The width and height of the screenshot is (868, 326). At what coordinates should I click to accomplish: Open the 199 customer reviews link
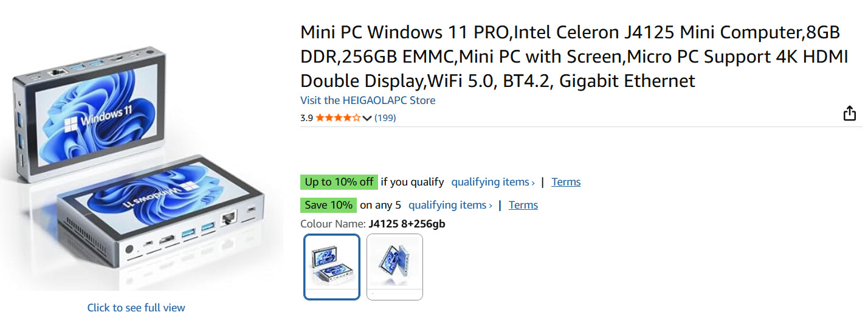tap(385, 118)
